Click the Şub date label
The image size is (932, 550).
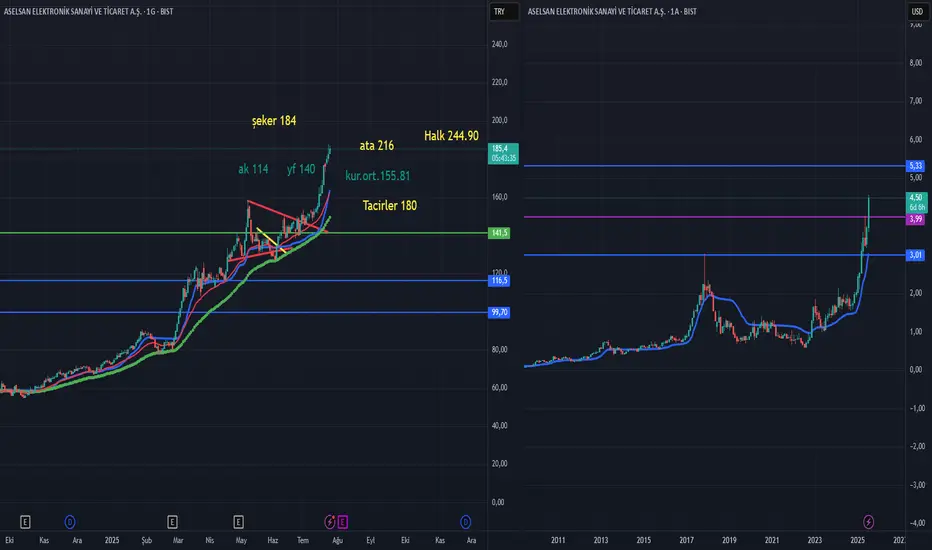146,540
